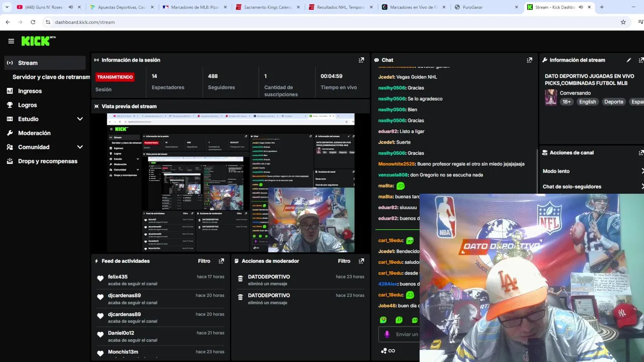Click the Ingresos chart icon in sidebar

(x=10, y=91)
